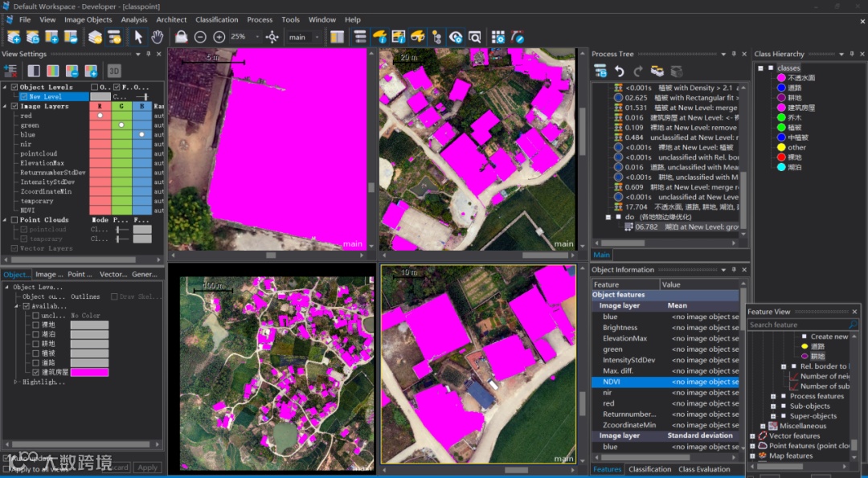The image size is (868, 478).
Task: Click the magenta 建筑房屋 color swatch
Action: coord(89,372)
